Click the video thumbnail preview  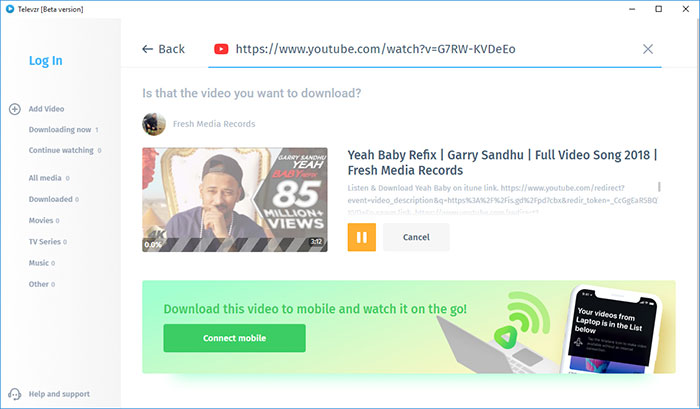click(234, 200)
